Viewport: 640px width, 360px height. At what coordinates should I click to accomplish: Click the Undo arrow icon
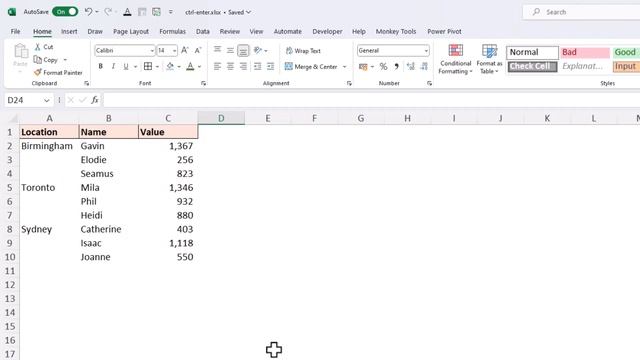pyautogui.click(x=88, y=12)
